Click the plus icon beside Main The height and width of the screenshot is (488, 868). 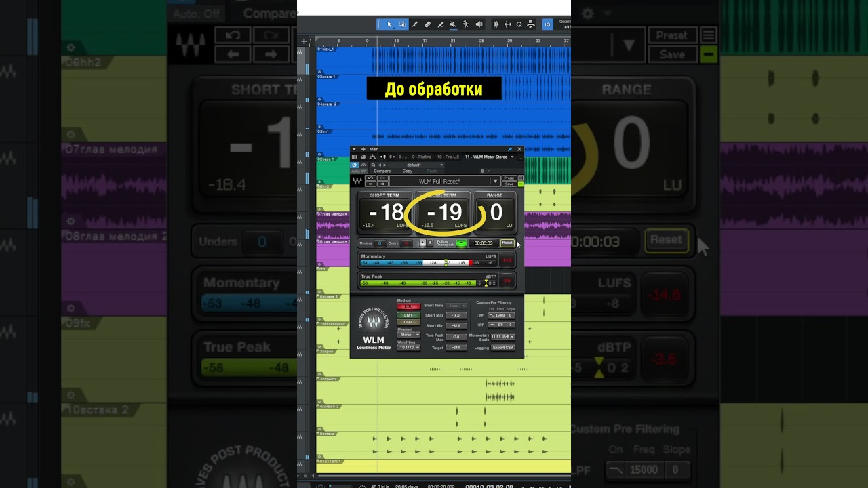[x=363, y=149]
